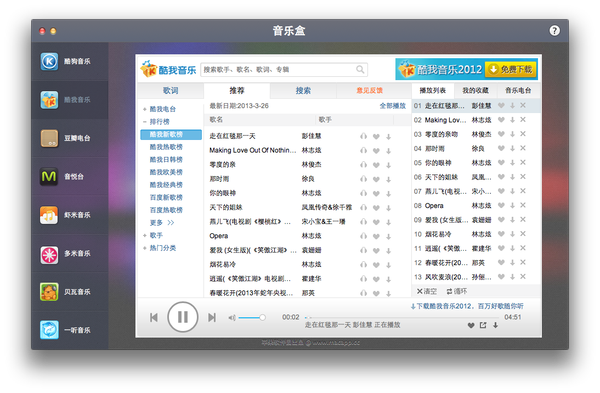
Task: Download playlist item 10 烟花易冷
Action: tap(512, 234)
